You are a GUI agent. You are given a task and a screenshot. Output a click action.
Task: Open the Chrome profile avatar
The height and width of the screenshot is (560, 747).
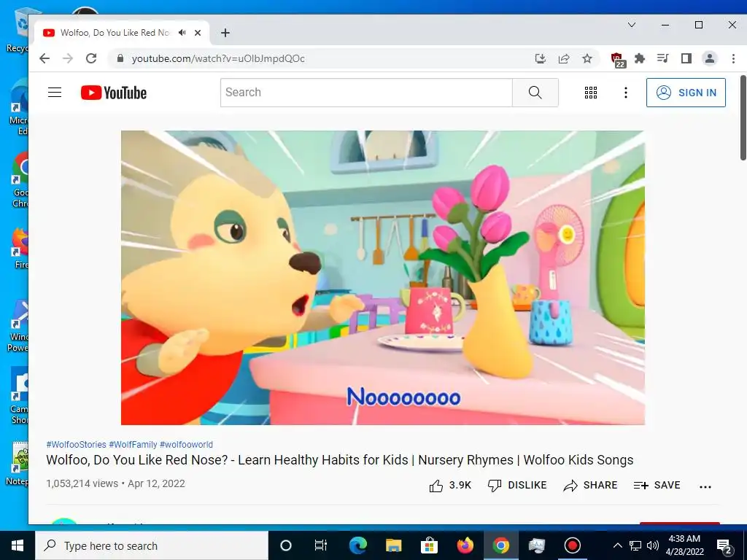[x=709, y=58]
